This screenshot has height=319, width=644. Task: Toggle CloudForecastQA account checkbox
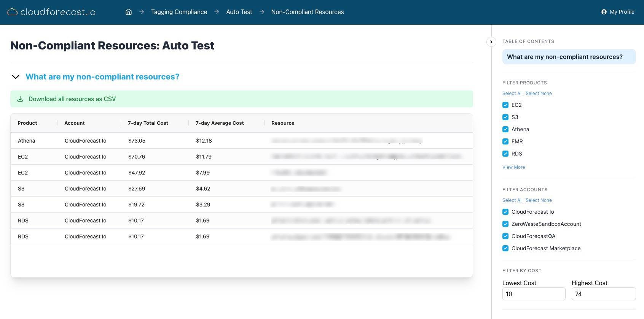[505, 236]
